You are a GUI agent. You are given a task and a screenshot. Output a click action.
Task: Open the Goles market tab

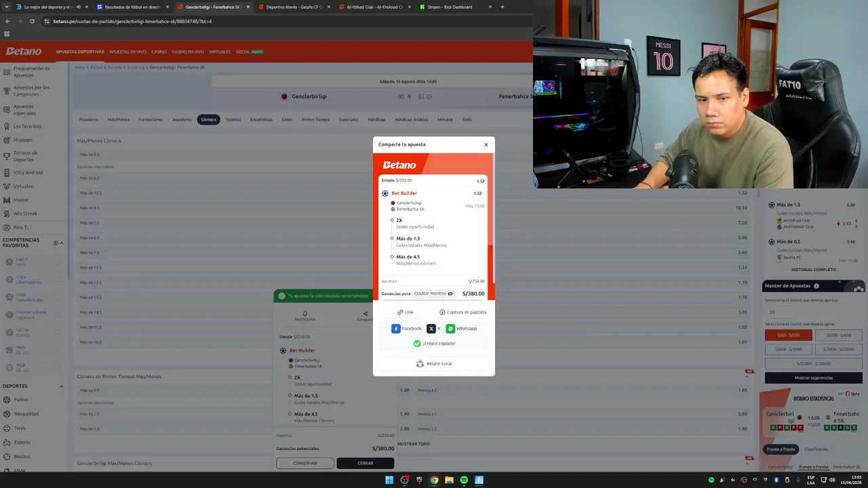tap(288, 120)
